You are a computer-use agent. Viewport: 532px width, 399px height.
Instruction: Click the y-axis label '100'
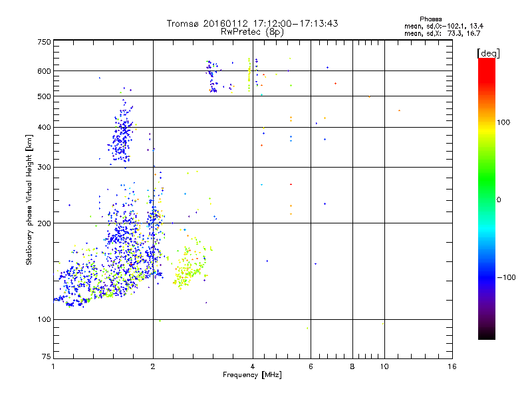point(44,320)
